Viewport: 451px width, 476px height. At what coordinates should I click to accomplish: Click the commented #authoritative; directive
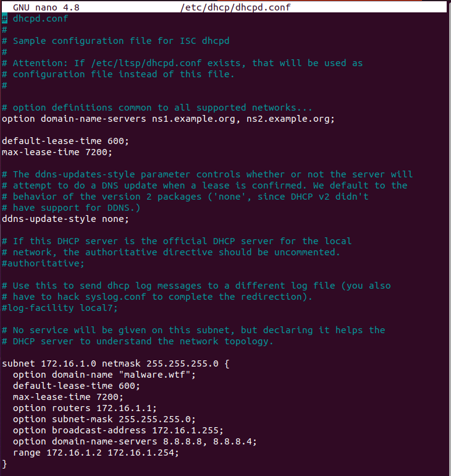(43, 263)
